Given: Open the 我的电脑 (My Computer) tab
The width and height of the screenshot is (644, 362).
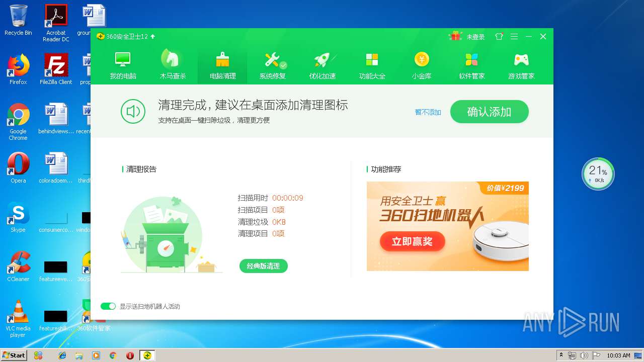Looking at the screenshot, I should 123,65.
